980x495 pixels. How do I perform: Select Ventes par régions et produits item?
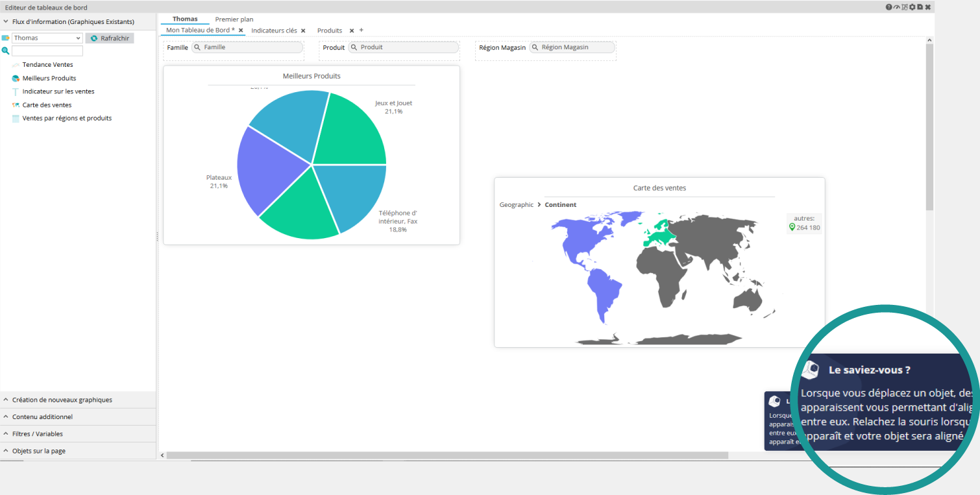(x=67, y=119)
